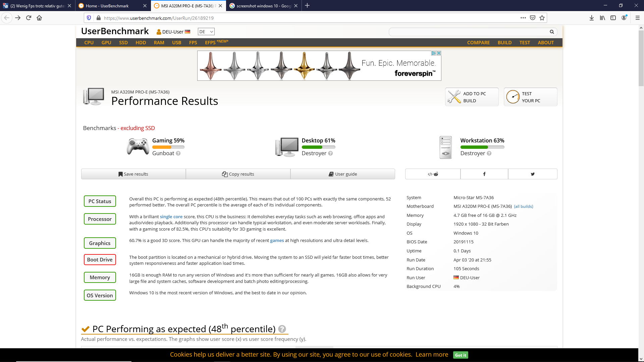Open the DE language dropdown
644x362 pixels.
point(206,32)
